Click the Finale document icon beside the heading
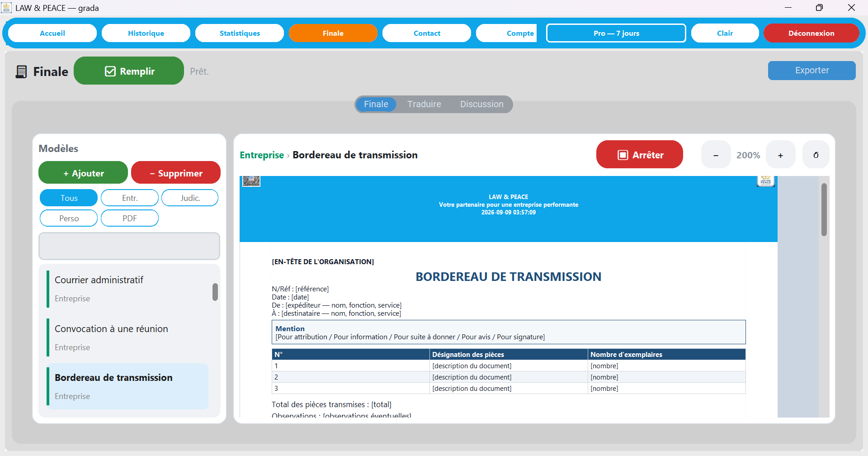This screenshot has width=868, height=456. (x=21, y=71)
